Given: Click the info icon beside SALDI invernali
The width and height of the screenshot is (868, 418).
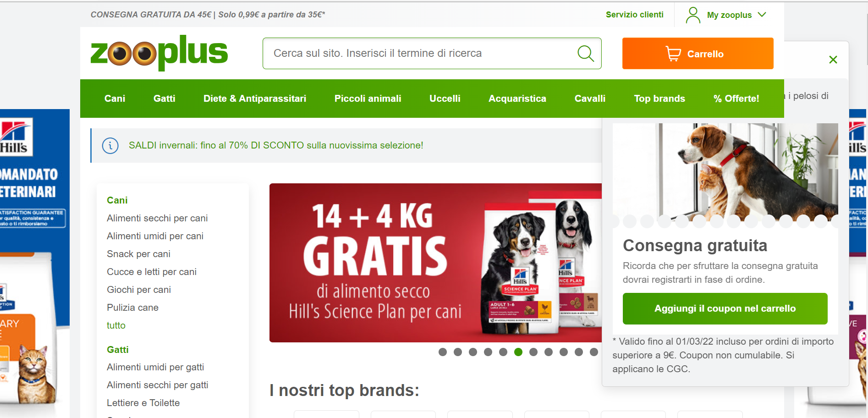Looking at the screenshot, I should tap(110, 146).
